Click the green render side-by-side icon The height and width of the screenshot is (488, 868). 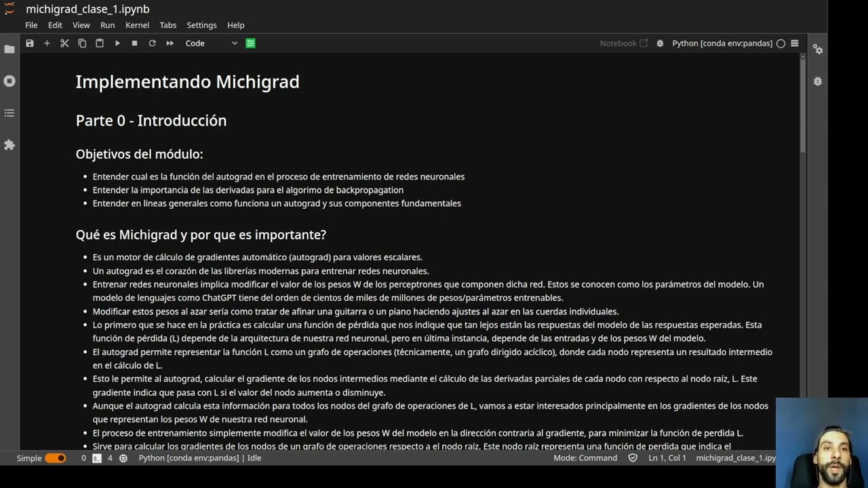250,43
